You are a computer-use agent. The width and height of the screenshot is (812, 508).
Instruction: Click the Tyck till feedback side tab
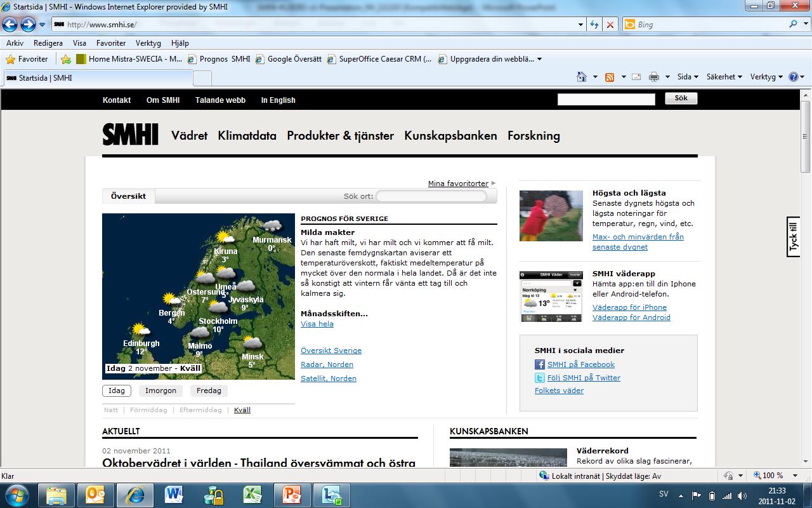coord(794,237)
